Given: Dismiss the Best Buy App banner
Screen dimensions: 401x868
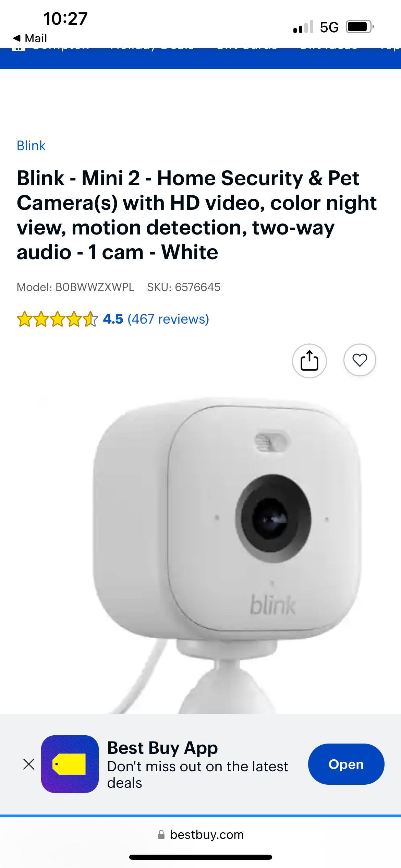Looking at the screenshot, I should coord(29,764).
